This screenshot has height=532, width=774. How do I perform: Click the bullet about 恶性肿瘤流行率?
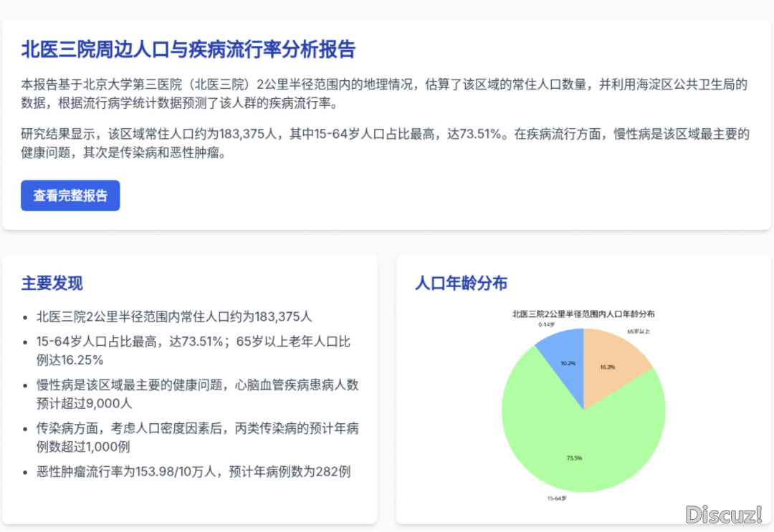pyautogui.click(x=193, y=472)
